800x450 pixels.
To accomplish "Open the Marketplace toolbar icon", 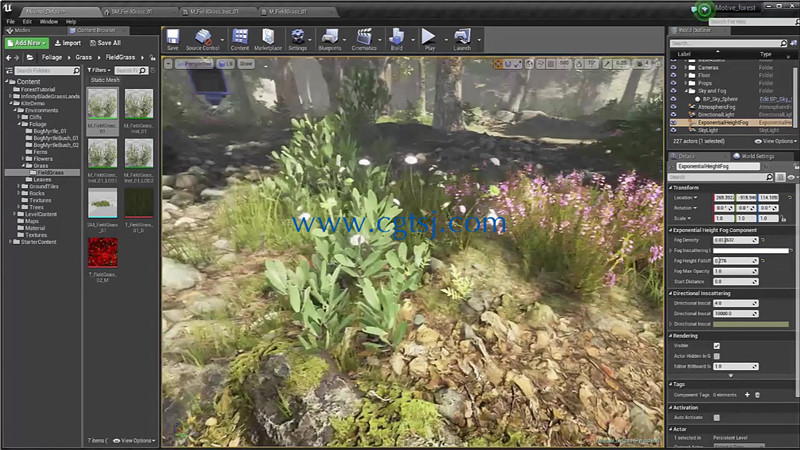I will pos(268,39).
